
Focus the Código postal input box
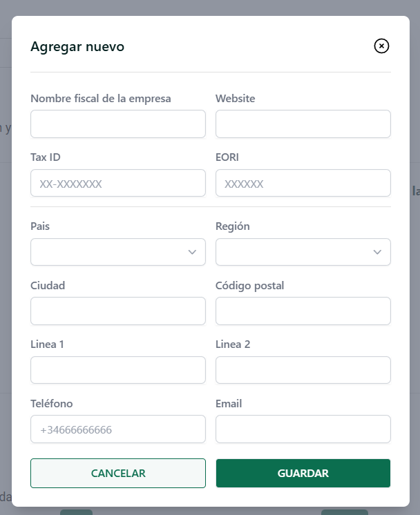(x=303, y=311)
